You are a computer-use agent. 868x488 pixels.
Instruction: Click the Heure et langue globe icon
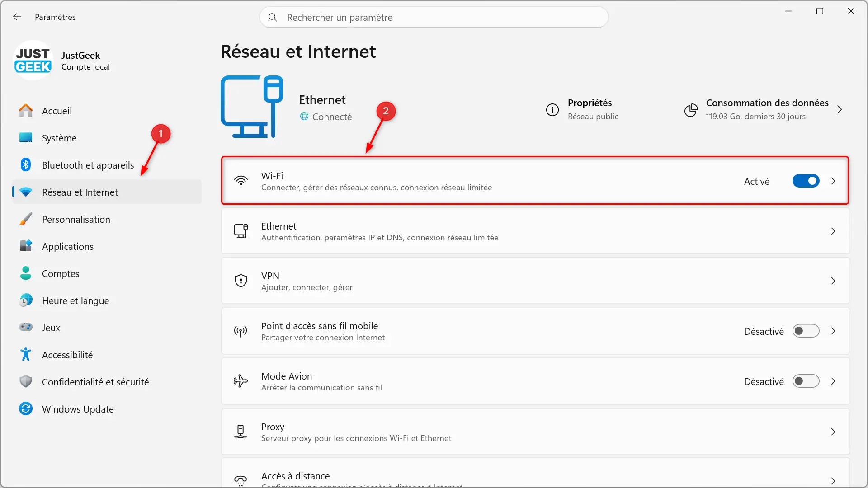[x=26, y=300]
